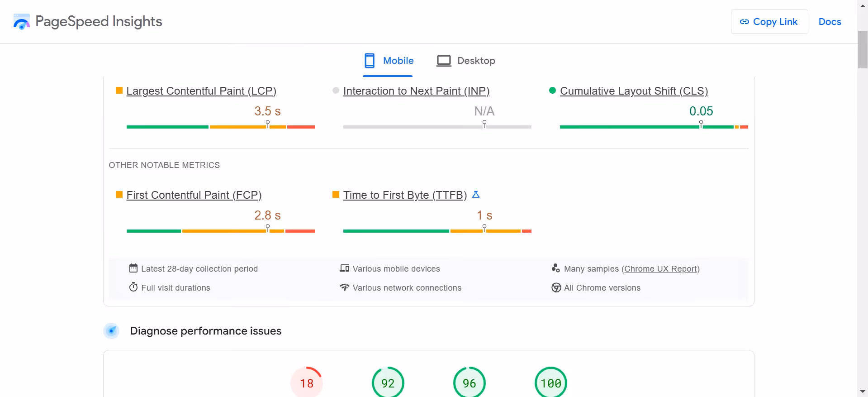This screenshot has width=868, height=397.
Task: Click the Diagnose performance issues radar icon
Action: 111,331
